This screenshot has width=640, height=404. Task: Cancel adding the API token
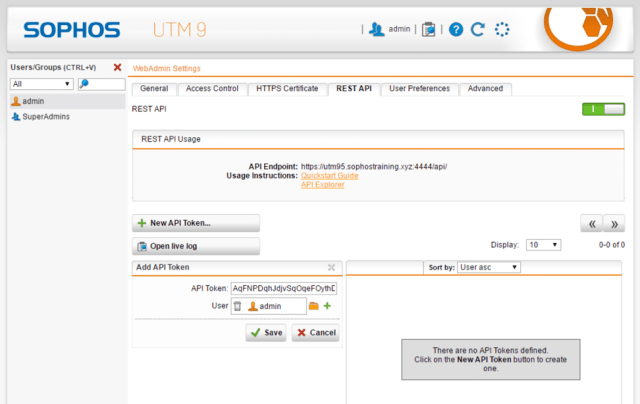tap(316, 333)
